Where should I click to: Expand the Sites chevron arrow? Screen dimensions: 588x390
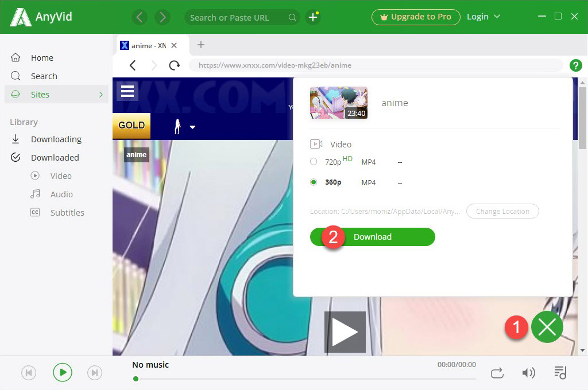coord(101,95)
